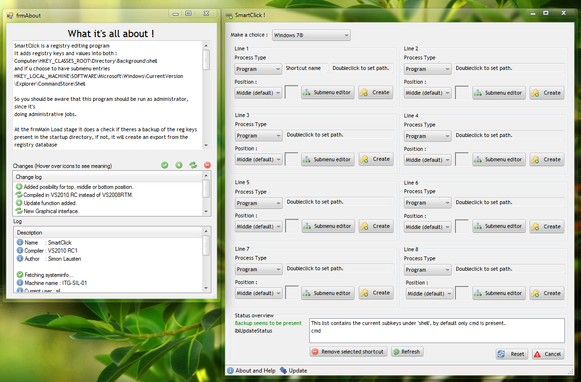The width and height of the screenshot is (581, 382).
Task: Click the Description column header in Log
Action: (108, 232)
